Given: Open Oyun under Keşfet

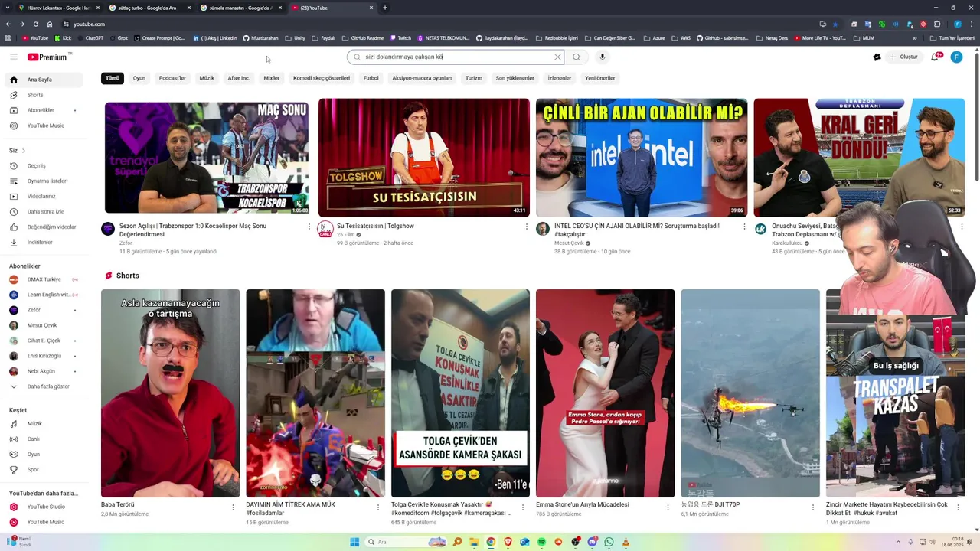Looking at the screenshot, I should pyautogui.click(x=44, y=454).
